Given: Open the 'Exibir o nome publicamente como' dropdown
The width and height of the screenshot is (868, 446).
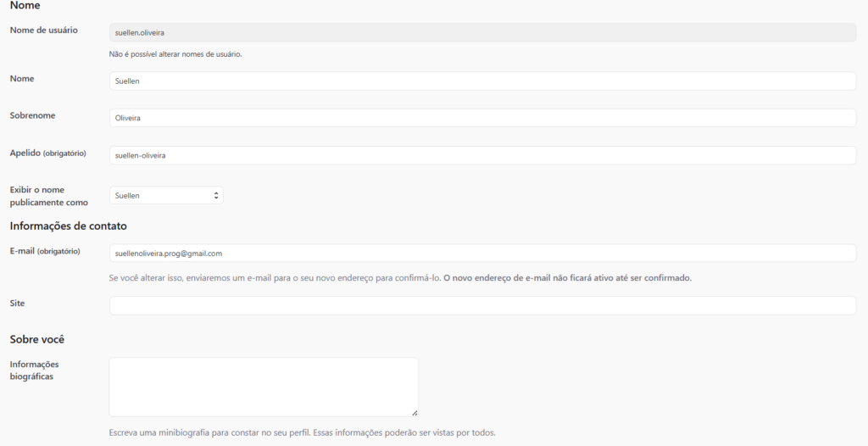Looking at the screenshot, I should pyautogui.click(x=166, y=196).
